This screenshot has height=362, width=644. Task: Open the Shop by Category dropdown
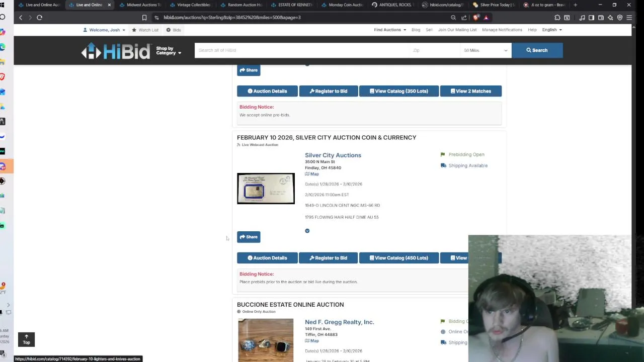click(169, 51)
